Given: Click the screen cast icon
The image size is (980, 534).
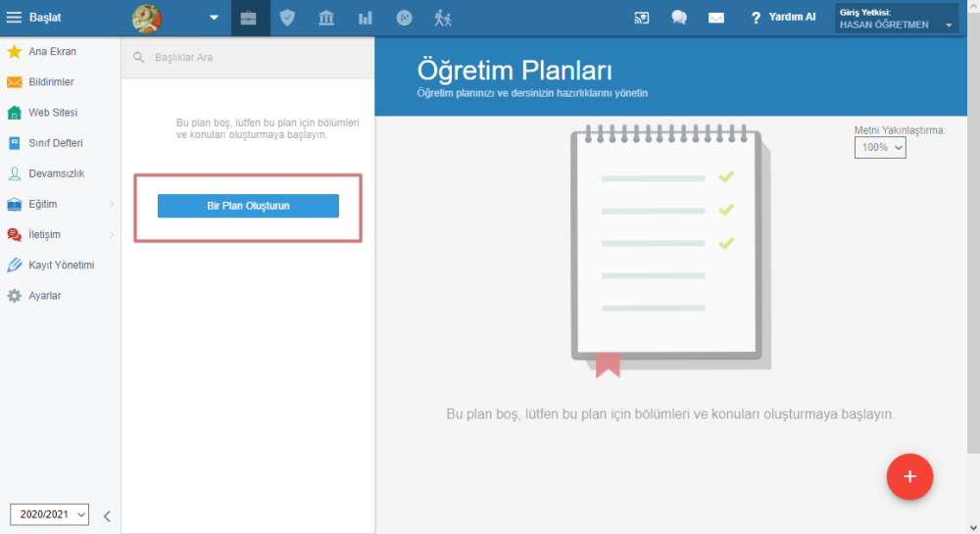Looking at the screenshot, I should [x=641, y=18].
